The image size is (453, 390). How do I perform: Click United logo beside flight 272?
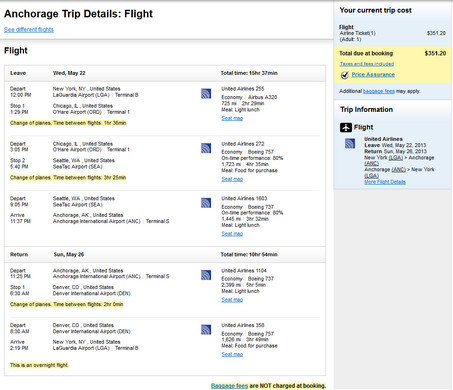(x=206, y=148)
